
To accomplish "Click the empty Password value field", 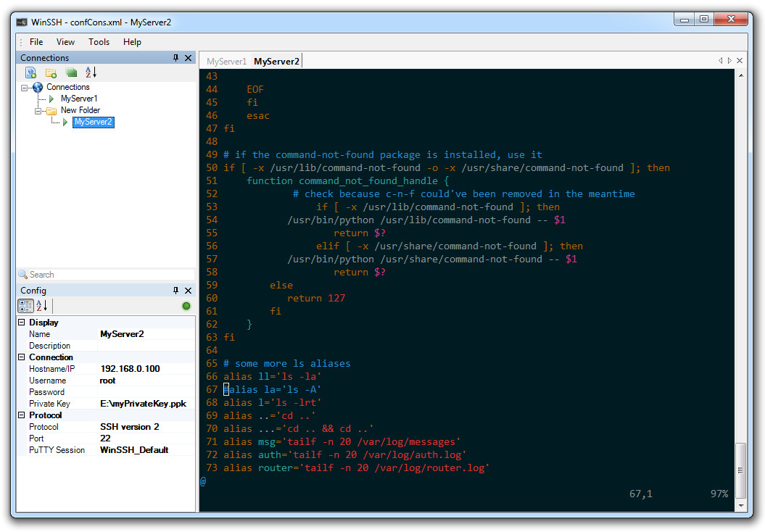I will click(146, 392).
